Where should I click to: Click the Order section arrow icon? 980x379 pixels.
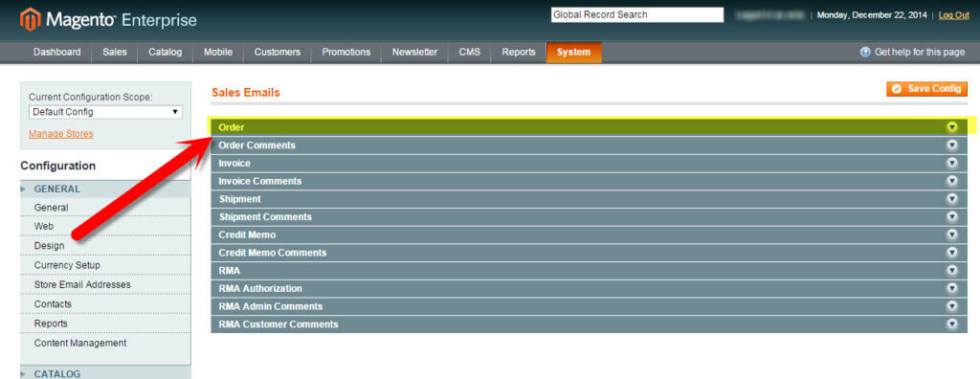point(952,127)
